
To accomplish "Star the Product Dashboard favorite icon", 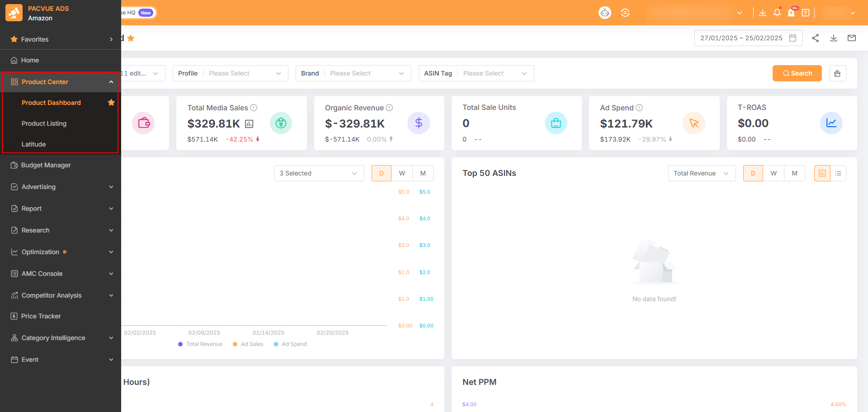I will (111, 103).
